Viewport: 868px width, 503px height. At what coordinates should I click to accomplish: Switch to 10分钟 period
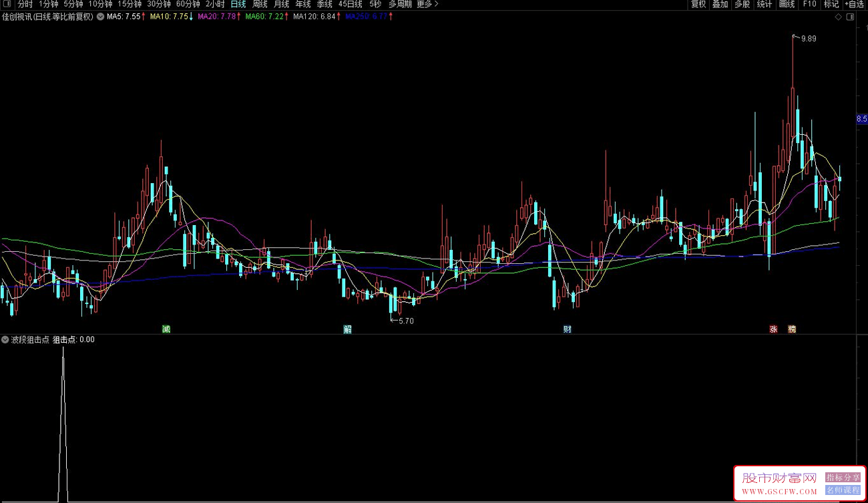100,4
